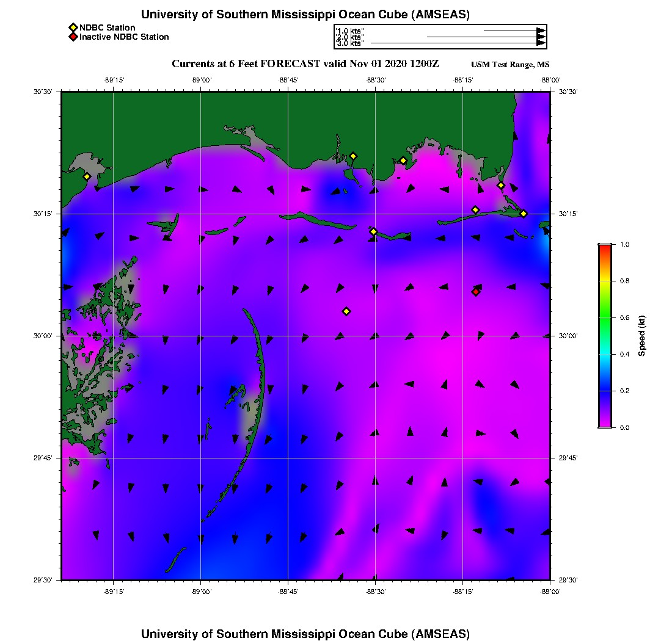This screenshot has width=672, height=641.
Task: Click the left-axis '29°30'' latitude label
Action: pyautogui.click(x=42, y=580)
